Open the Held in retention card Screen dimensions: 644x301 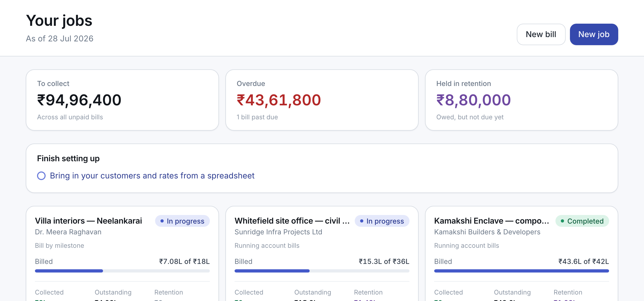522,100
